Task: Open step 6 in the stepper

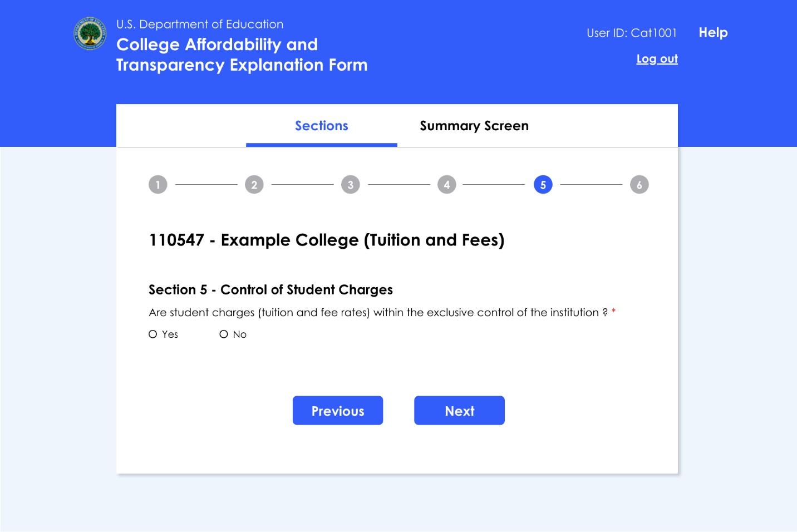Action: [639, 185]
